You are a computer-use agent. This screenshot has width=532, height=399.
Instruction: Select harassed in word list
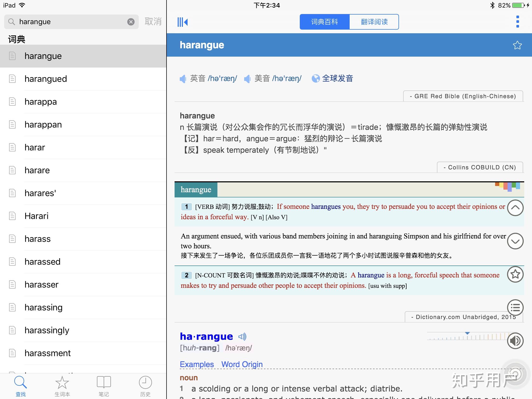point(83,262)
